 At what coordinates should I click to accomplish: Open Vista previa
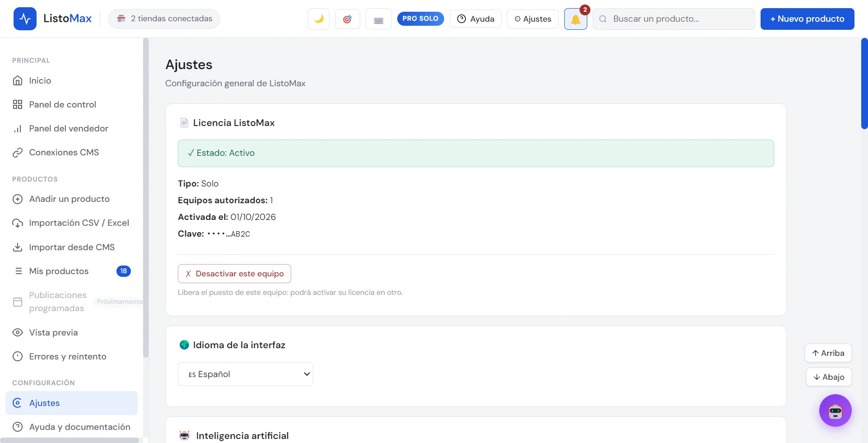tap(71, 332)
